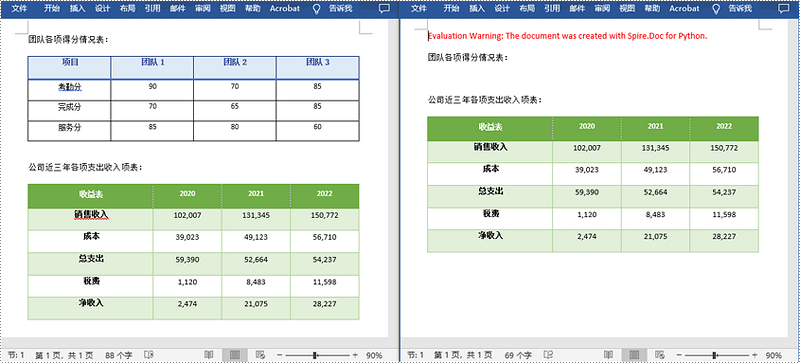800x363 pixels.
Task: Click 52,664 cell in right document
Action: click(x=656, y=197)
